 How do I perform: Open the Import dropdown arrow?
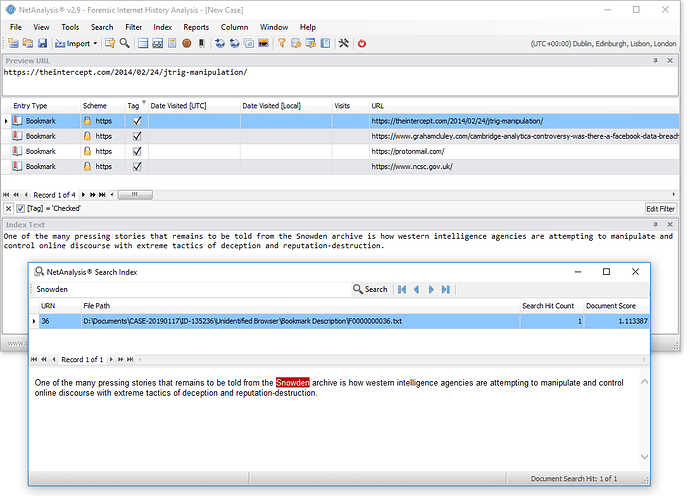tap(95, 43)
